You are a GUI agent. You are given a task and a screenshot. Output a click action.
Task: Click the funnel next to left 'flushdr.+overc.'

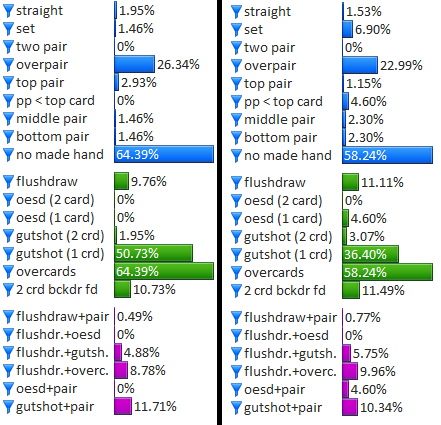point(8,371)
